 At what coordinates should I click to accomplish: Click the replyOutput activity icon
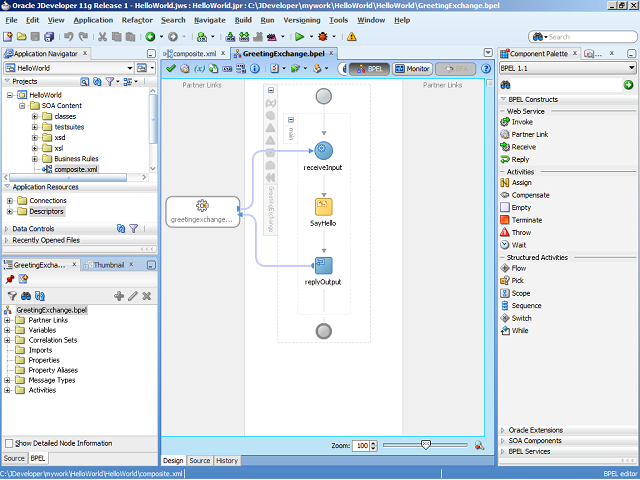[x=323, y=265]
